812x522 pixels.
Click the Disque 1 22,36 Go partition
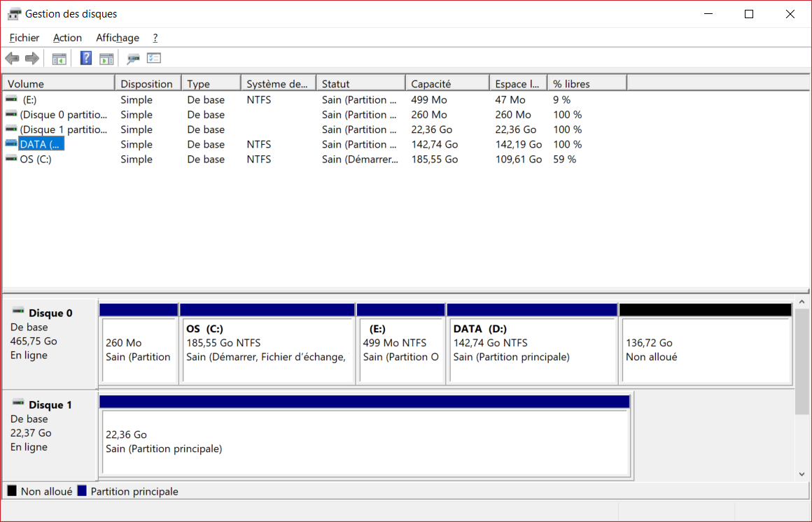[364, 442]
